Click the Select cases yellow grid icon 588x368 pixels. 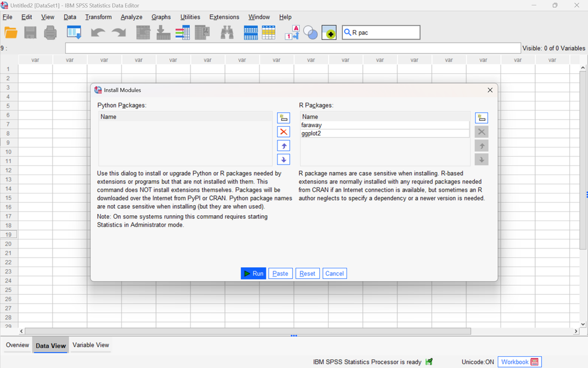pyautogui.click(x=269, y=32)
